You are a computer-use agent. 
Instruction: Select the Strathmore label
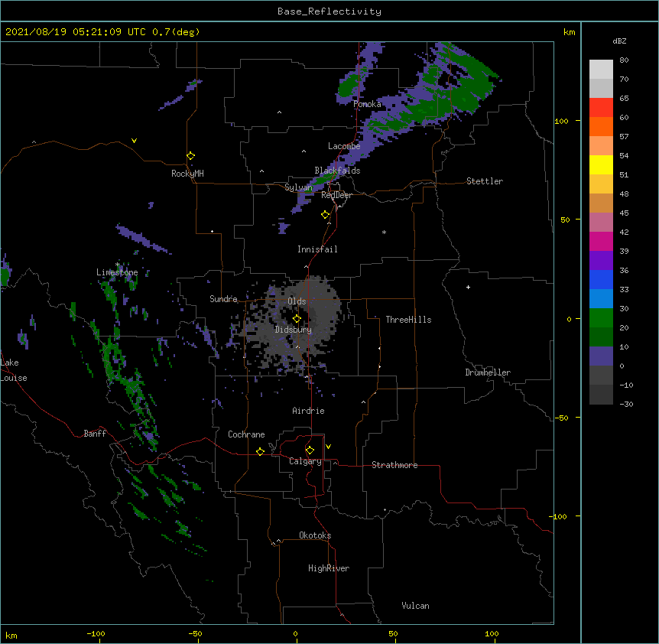click(x=394, y=465)
